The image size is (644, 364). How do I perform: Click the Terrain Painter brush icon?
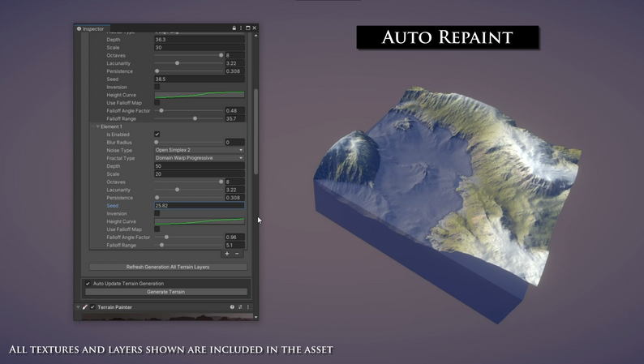coord(85,307)
